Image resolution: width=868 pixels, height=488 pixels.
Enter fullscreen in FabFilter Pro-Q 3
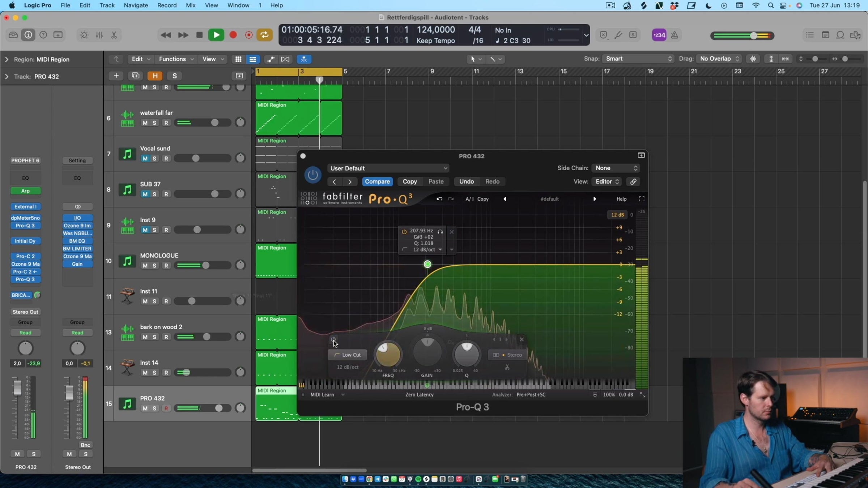coord(642,198)
